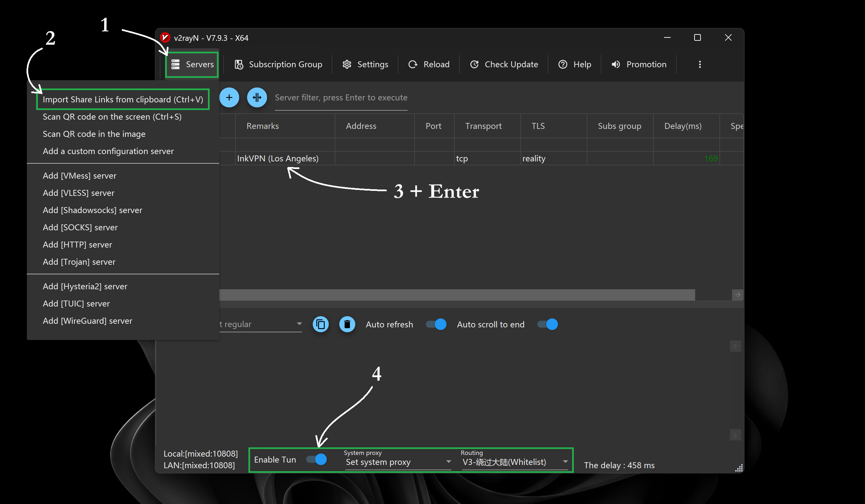Select Add a custom configuration server
Image resolution: width=865 pixels, height=504 pixels.
tap(123, 151)
